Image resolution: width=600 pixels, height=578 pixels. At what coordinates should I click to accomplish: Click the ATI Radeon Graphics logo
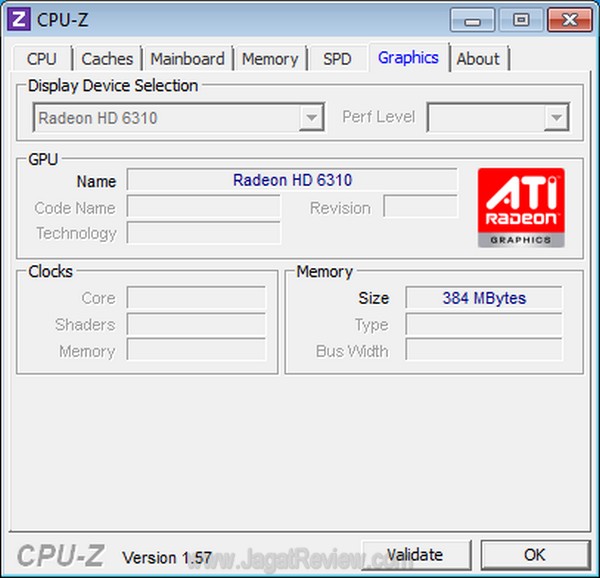coord(521,207)
